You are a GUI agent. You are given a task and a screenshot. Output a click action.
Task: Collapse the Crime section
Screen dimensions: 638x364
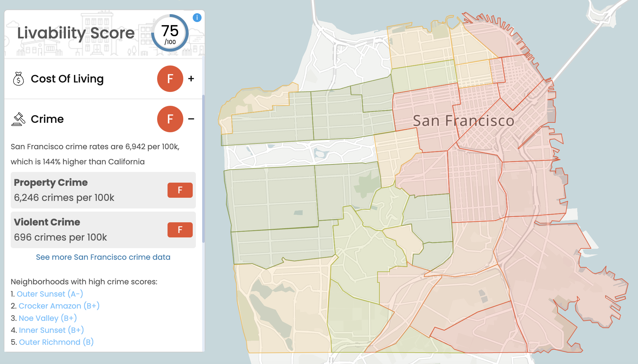[x=191, y=119]
